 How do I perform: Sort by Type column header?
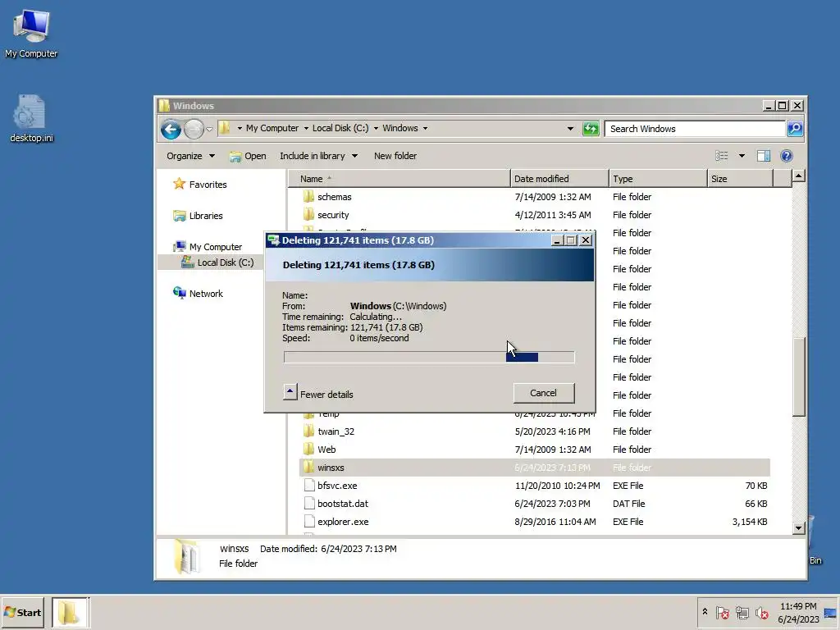(x=659, y=179)
